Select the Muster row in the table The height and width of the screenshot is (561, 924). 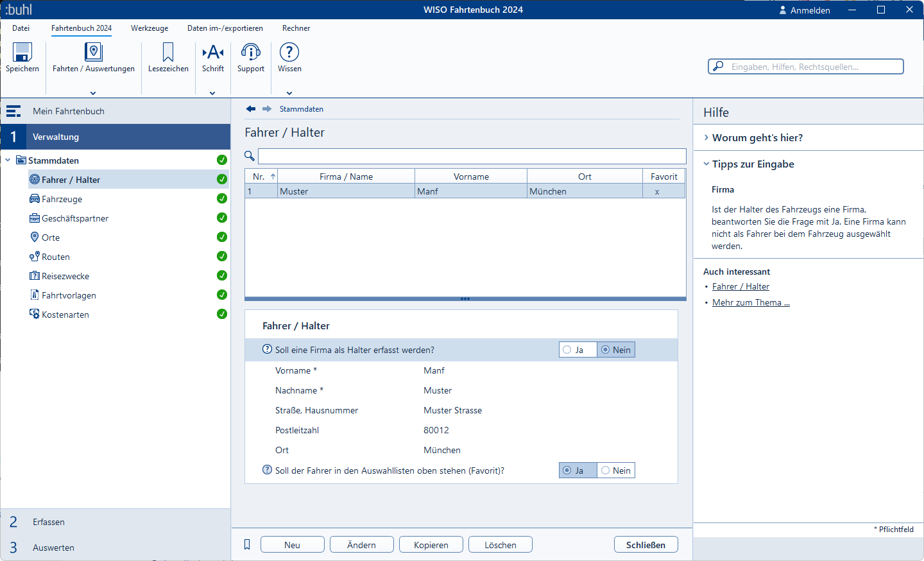point(465,191)
